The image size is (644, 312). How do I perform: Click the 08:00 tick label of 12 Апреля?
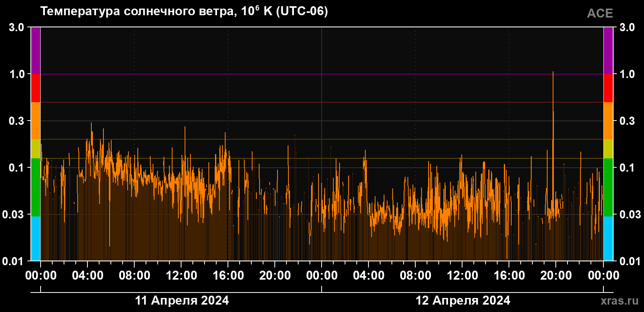[x=416, y=275]
